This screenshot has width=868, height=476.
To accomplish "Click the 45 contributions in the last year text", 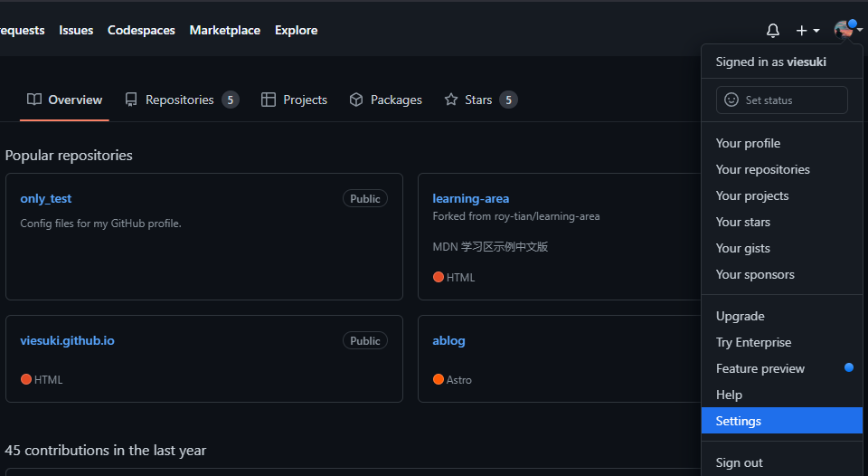I will coord(105,450).
